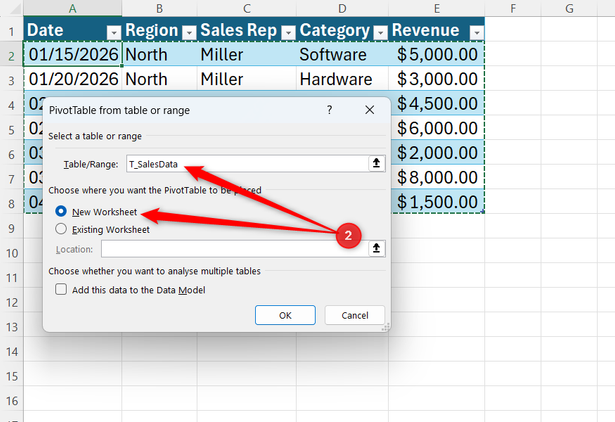
Task: Open the Date column filter dropdown
Action: click(114, 33)
